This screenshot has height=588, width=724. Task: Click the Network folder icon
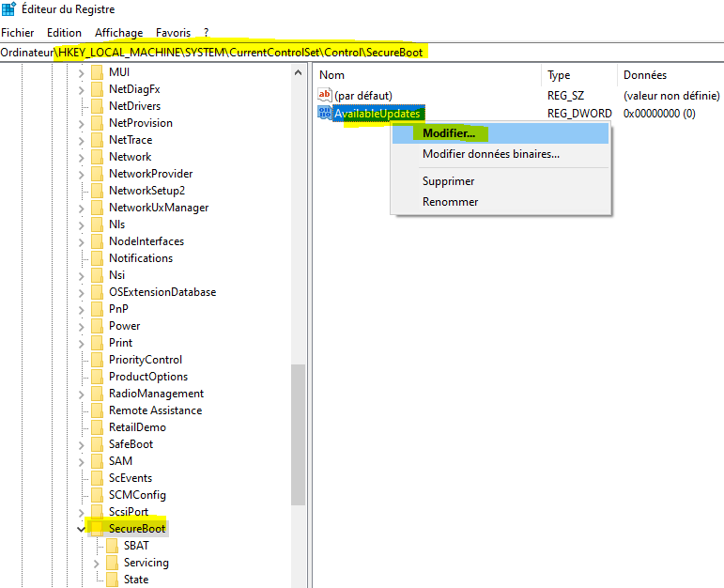tap(97, 157)
